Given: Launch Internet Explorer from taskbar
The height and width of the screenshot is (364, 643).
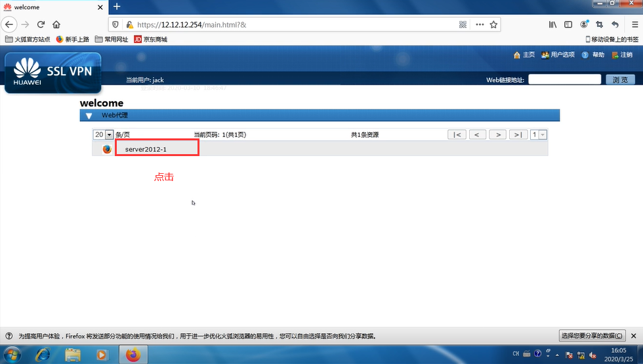Looking at the screenshot, I should [x=42, y=355].
